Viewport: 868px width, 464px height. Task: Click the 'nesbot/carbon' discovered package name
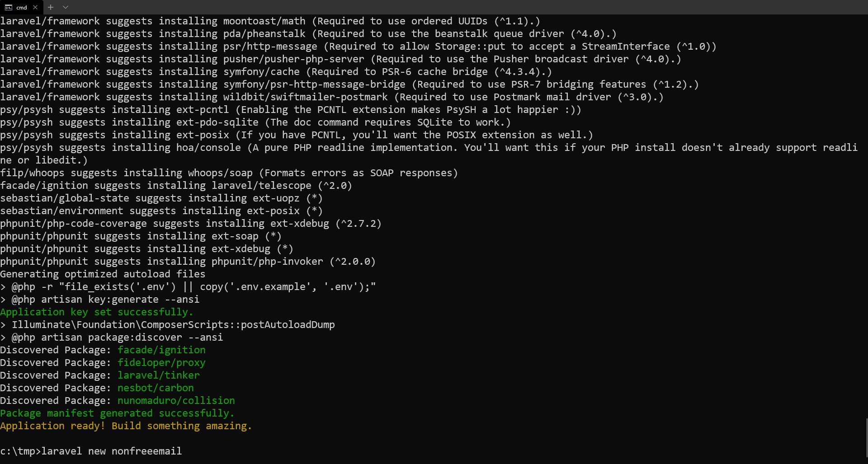point(156,388)
